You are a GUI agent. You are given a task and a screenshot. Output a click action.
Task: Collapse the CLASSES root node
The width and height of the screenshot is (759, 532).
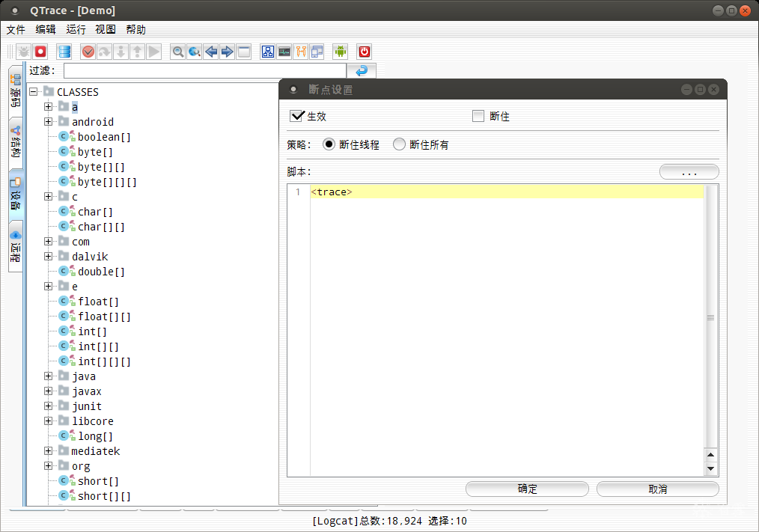click(x=32, y=91)
